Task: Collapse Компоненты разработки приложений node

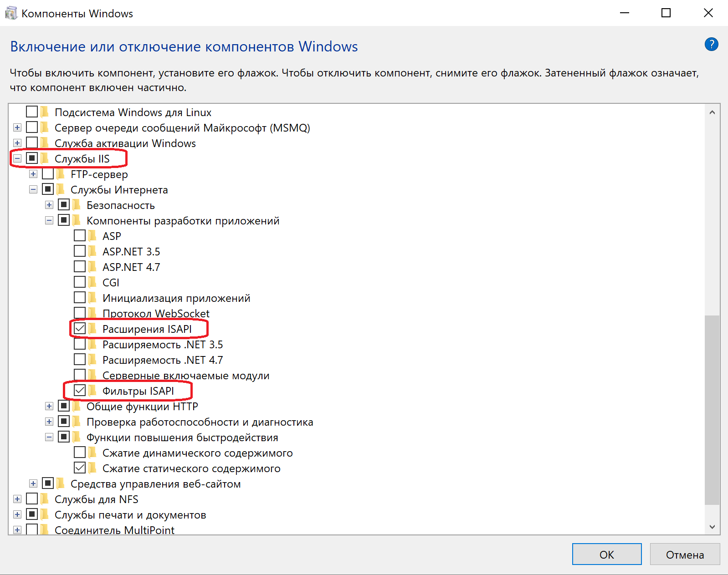Action: pos(49,221)
